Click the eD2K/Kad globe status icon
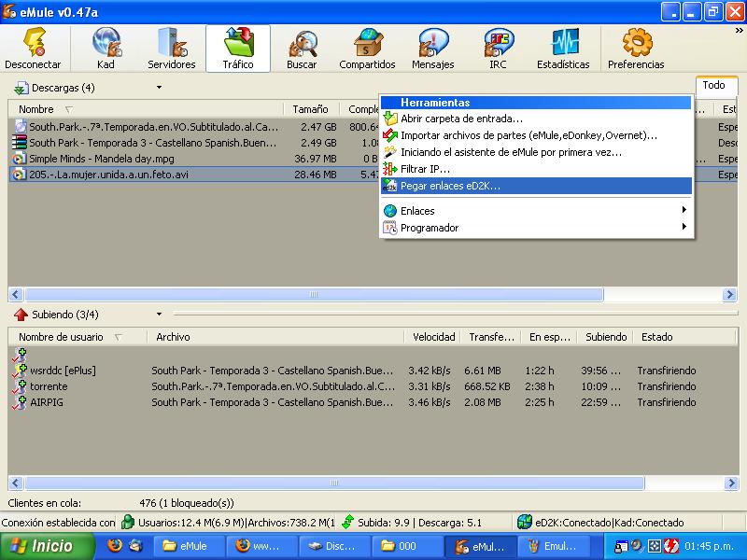The image size is (747, 560). point(525,523)
